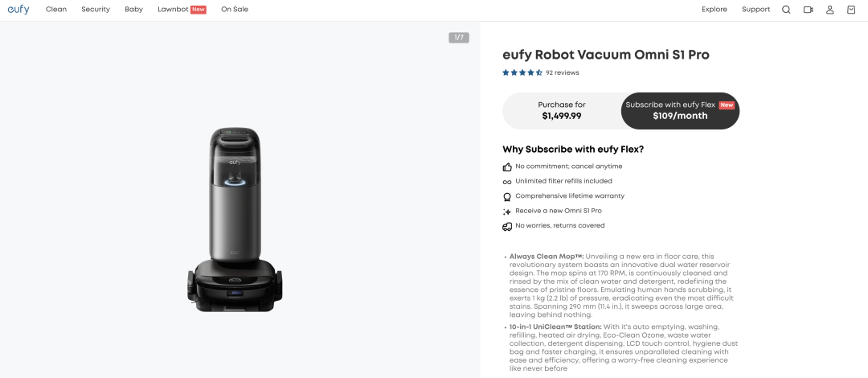The image size is (868, 378).
Task: Open the shopping cart icon
Action: [x=851, y=10]
